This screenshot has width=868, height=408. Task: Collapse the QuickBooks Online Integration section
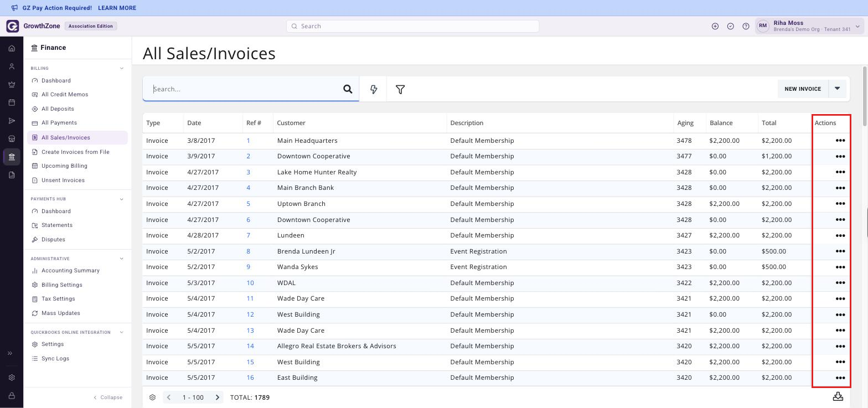(x=122, y=333)
